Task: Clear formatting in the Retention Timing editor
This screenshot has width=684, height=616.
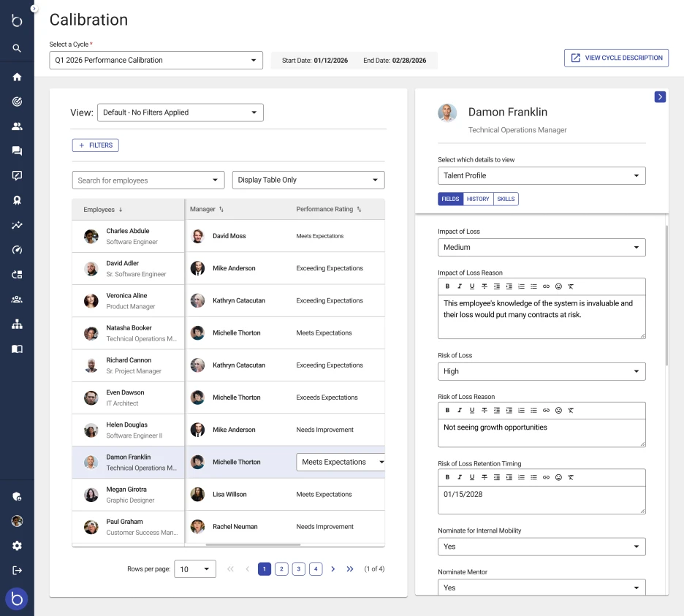Action: (571, 477)
